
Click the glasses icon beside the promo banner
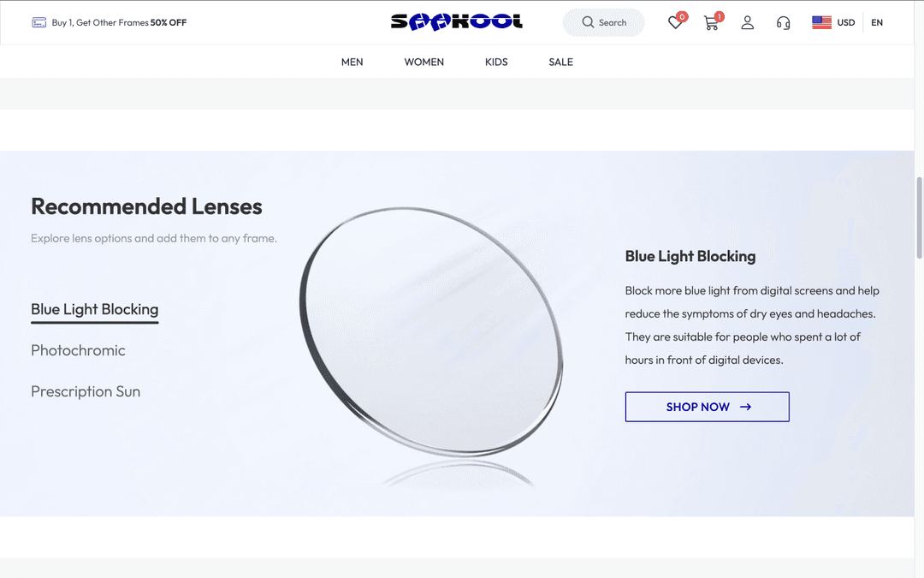click(39, 22)
